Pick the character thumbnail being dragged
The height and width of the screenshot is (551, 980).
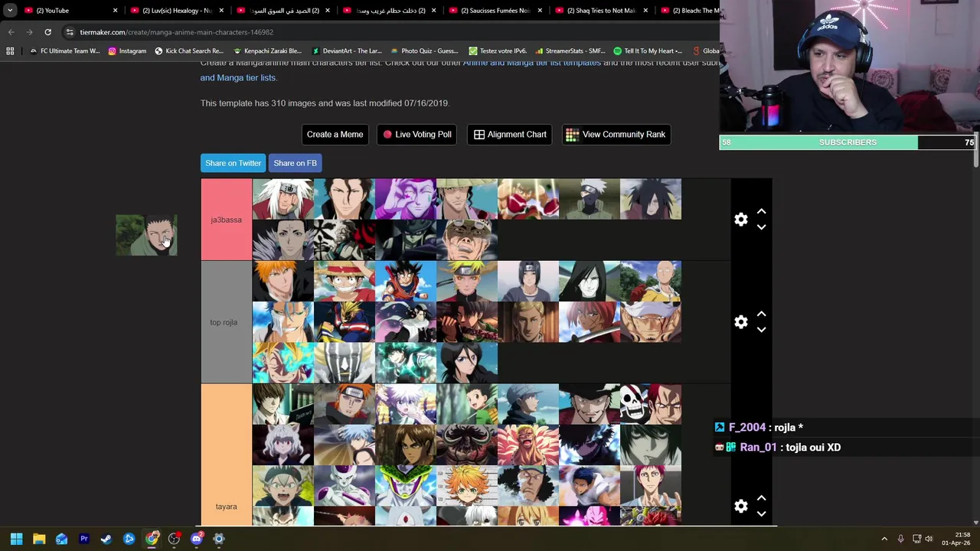146,236
